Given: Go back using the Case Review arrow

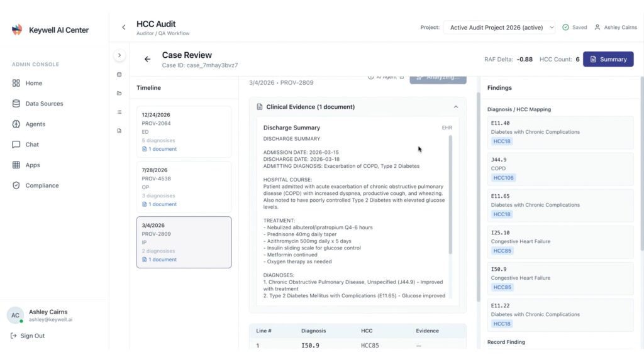Looking at the screenshot, I should (147, 59).
